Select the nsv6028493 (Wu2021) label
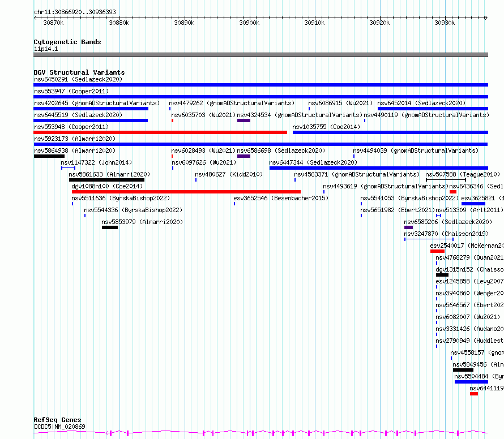The width and height of the screenshot is (504, 439). tap(203, 150)
